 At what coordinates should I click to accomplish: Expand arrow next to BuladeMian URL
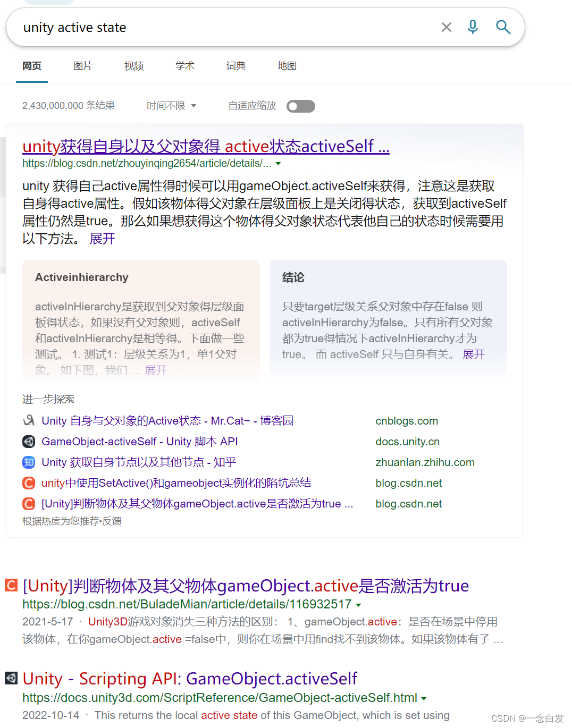point(358,605)
